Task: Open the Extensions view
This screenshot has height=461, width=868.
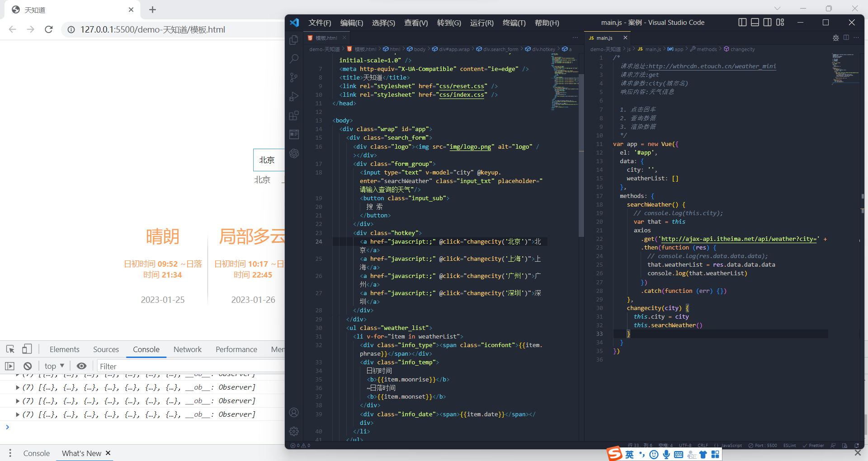Action: tap(294, 115)
